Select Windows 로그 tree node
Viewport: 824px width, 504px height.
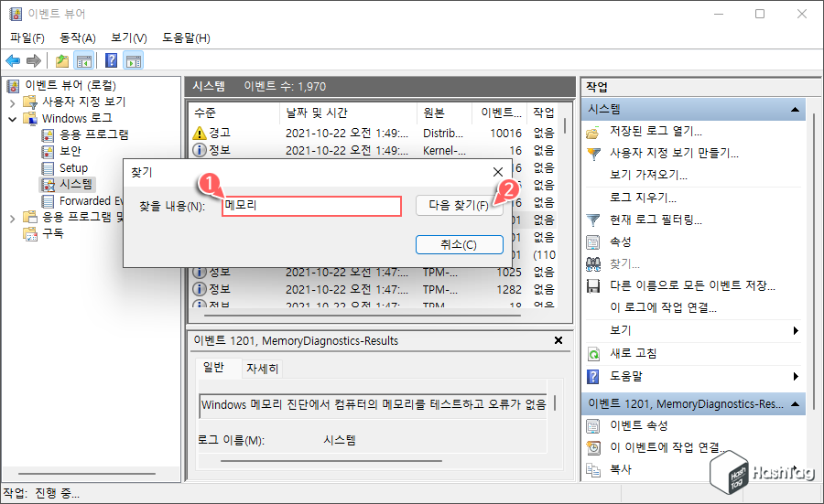[x=77, y=118]
